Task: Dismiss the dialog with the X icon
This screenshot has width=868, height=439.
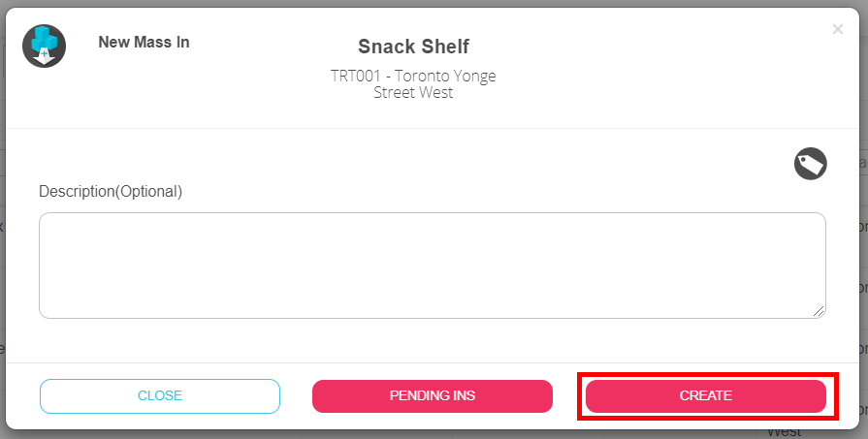Action: pos(838,29)
